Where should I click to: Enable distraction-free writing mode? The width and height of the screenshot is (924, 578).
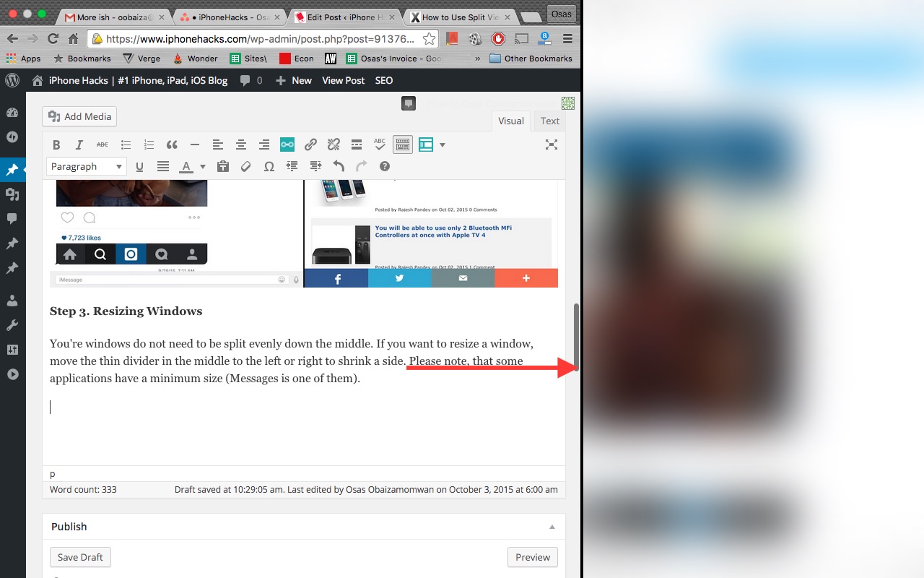pyautogui.click(x=552, y=144)
